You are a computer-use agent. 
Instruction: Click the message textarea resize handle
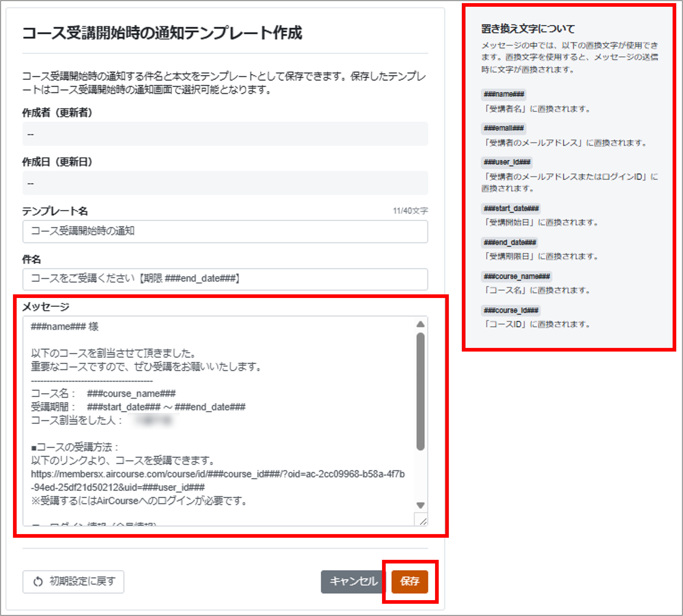click(423, 521)
